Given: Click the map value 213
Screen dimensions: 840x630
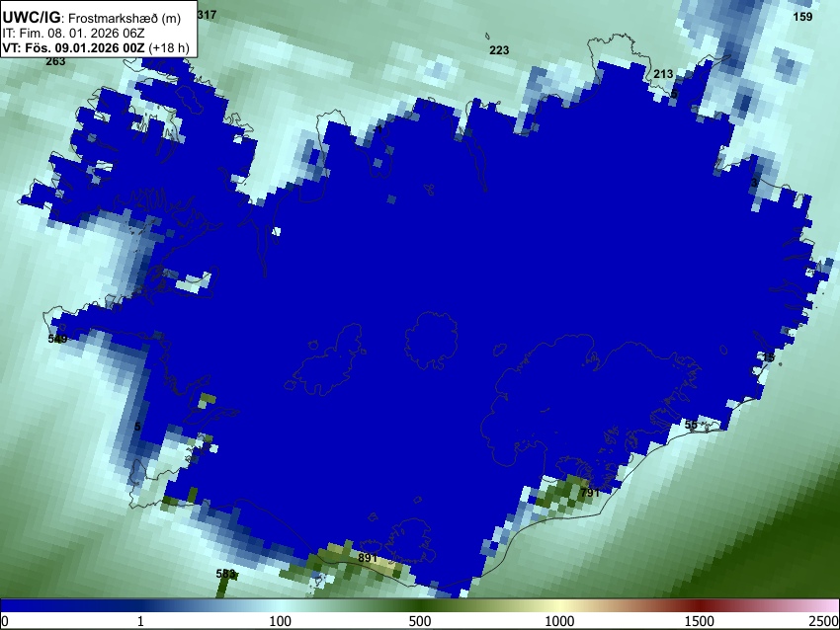Looking at the screenshot, I should click(663, 74).
